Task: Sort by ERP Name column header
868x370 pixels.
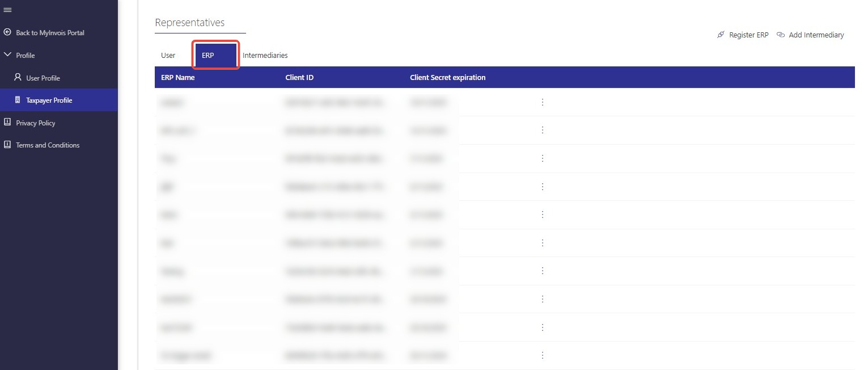Action: [x=177, y=77]
